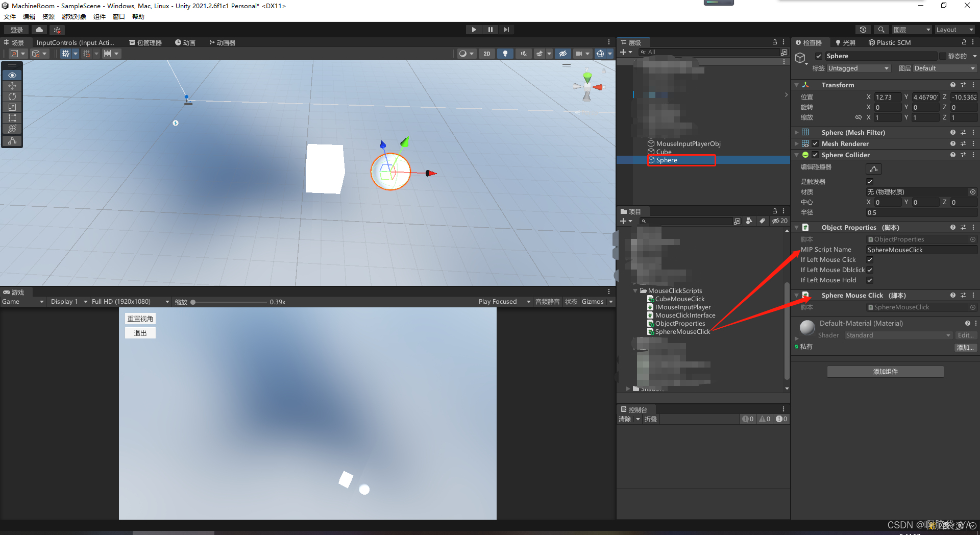Toggle scene view lighting
The height and width of the screenshot is (535, 980).
[x=505, y=54]
